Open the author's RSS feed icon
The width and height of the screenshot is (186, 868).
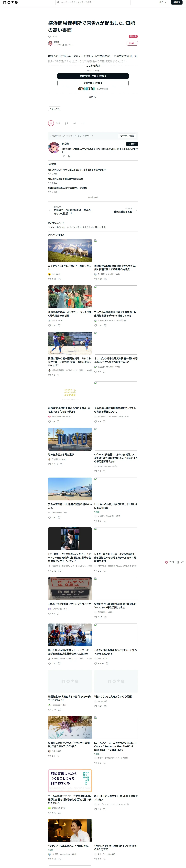69,157
